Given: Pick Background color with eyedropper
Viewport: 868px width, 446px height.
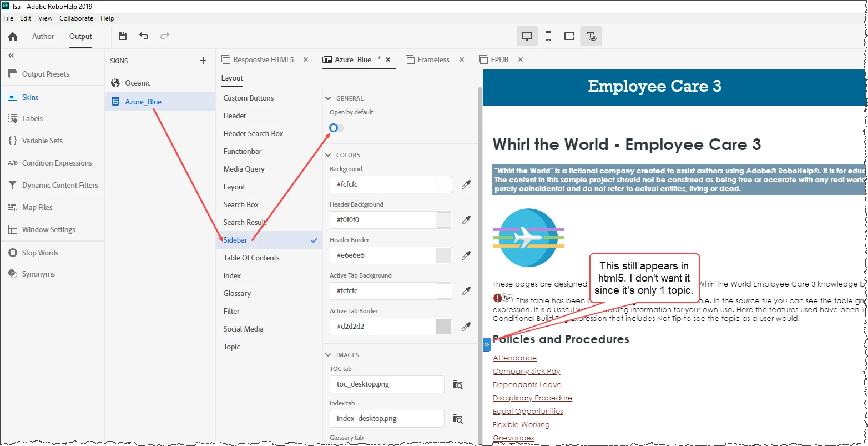Looking at the screenshot, I should (466, 184).
